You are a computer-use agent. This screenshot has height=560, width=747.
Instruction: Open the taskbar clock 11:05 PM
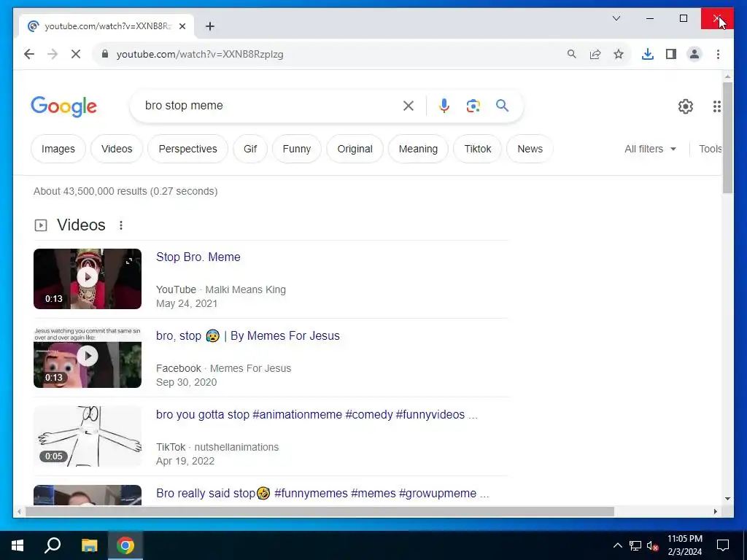pyautogui.click(x=684, y=545)
